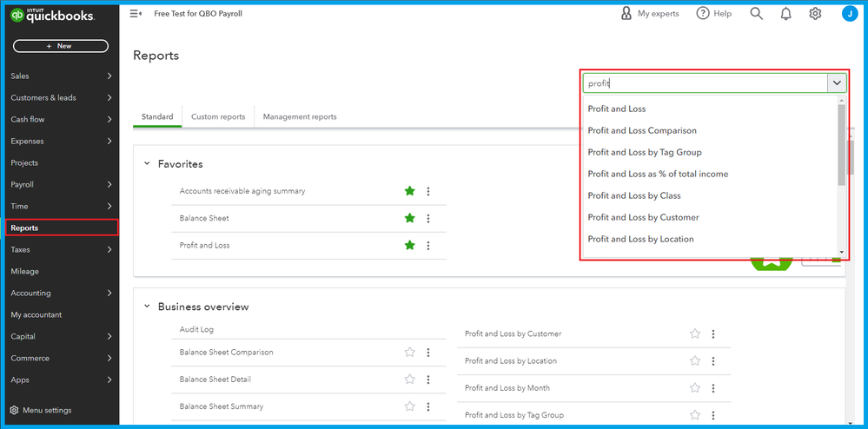The width and height of the screenshot is (868, 429).
Task: Collapse the Favorites section
Action: tap(147, 163)
